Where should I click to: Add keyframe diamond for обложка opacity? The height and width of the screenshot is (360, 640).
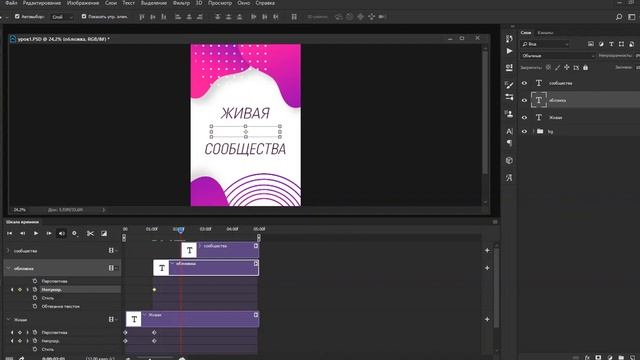pyautogui.click(x=20, y=289)
